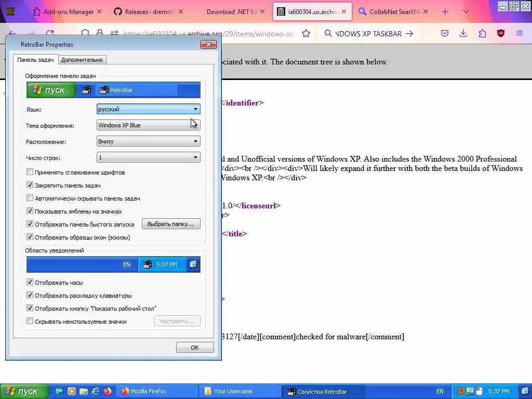
Task: Open Firefox hamburger application menu
Action: (520, 34)
